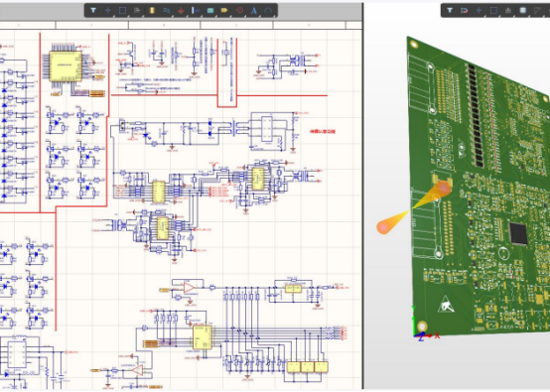
Task: Choose the rectangle selection tool in schematic toolbar
Action: point(122,11)
